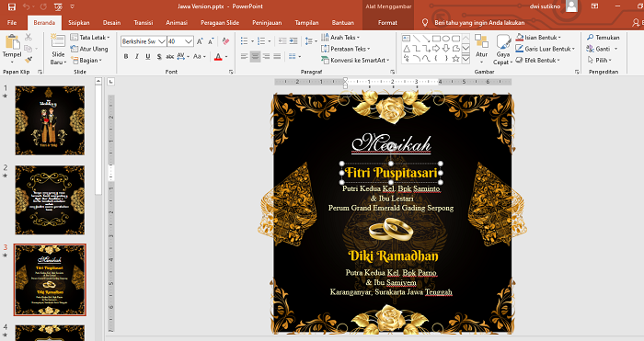Click Konversi ke SmartArt button
Screen dimensions: 644x341
(x=354, y=61)
